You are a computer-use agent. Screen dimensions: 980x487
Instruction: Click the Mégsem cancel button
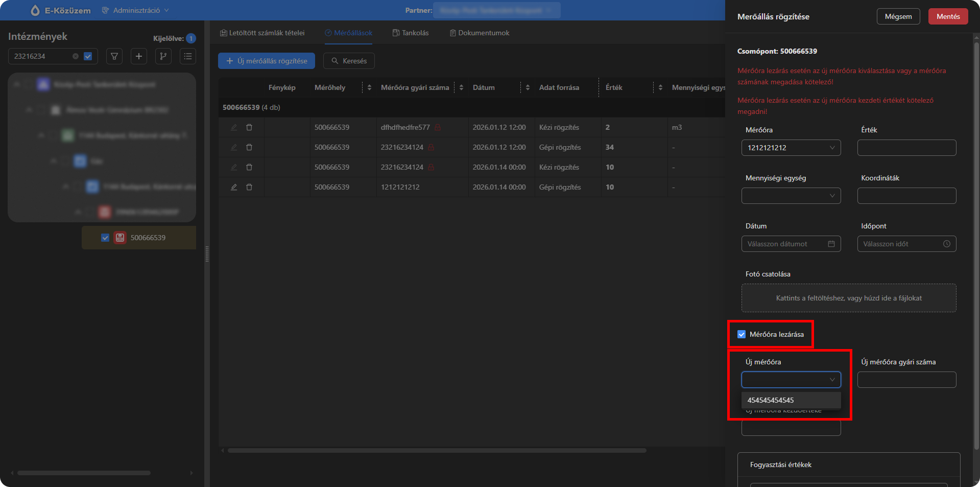(x=898, y=16)
